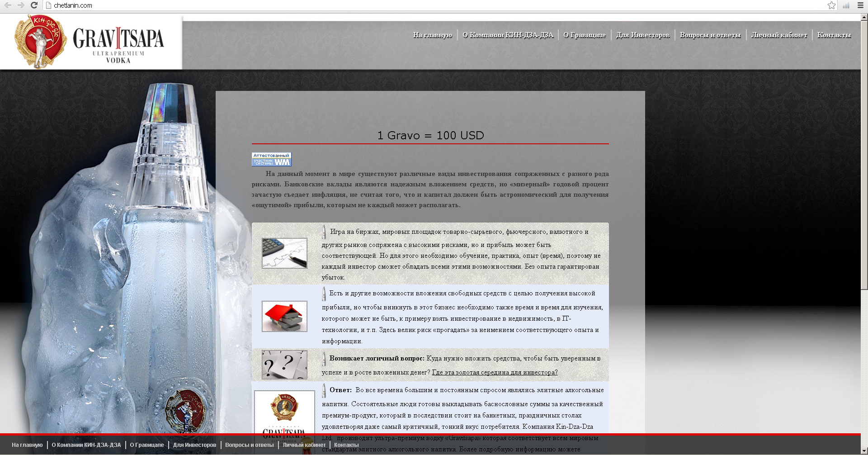Open 'На главную' in top navigation
The image size is (868, 455).
tap(432, 35)
